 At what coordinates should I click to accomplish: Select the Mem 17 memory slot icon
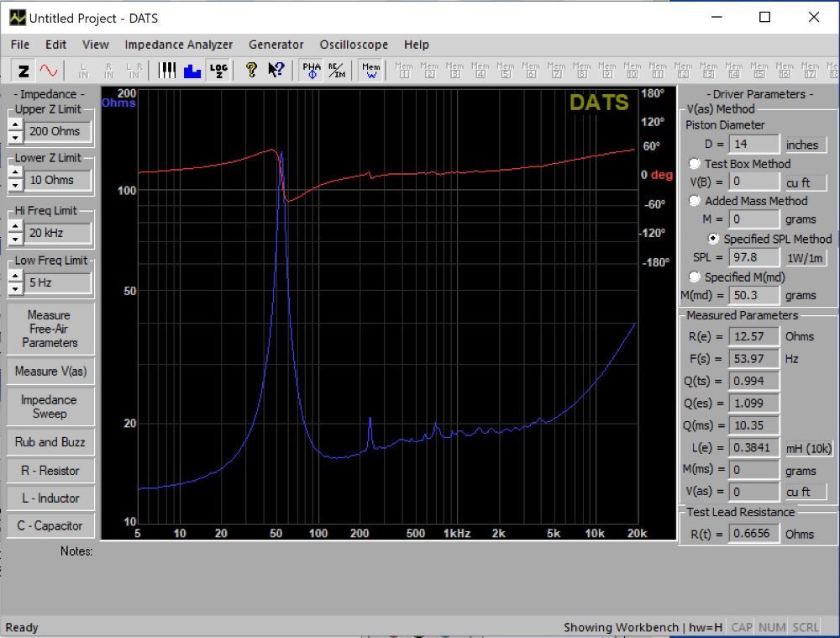(x=810, y=71)
